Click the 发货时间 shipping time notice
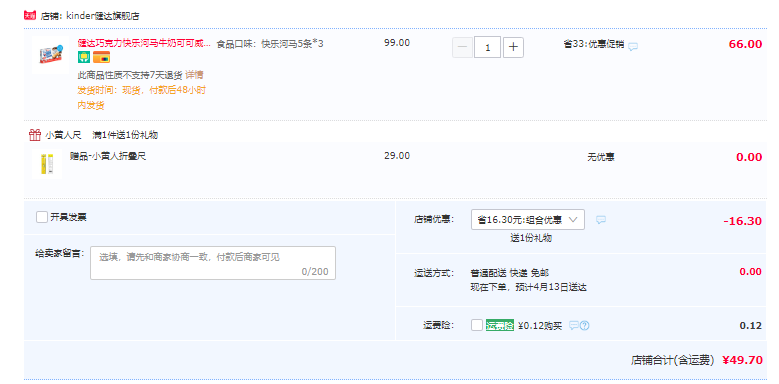This screenshot has height=384, width=779. coord(142,97)
